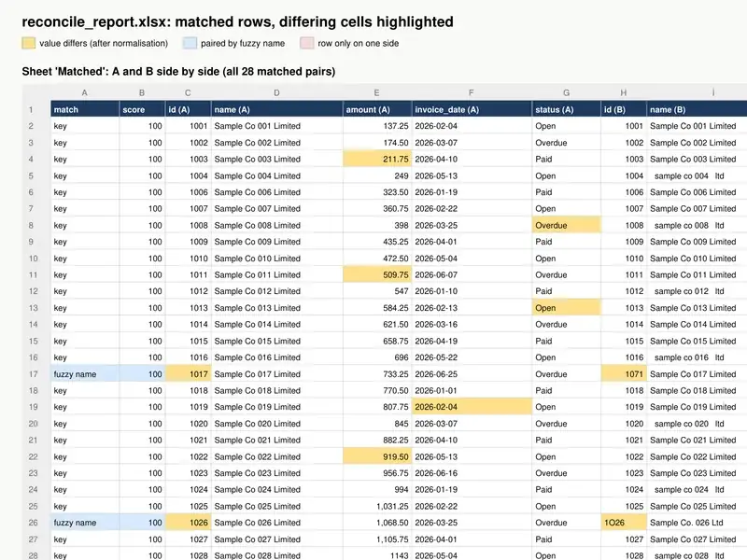Click the pink 'row only on one side' swatch

307,43
